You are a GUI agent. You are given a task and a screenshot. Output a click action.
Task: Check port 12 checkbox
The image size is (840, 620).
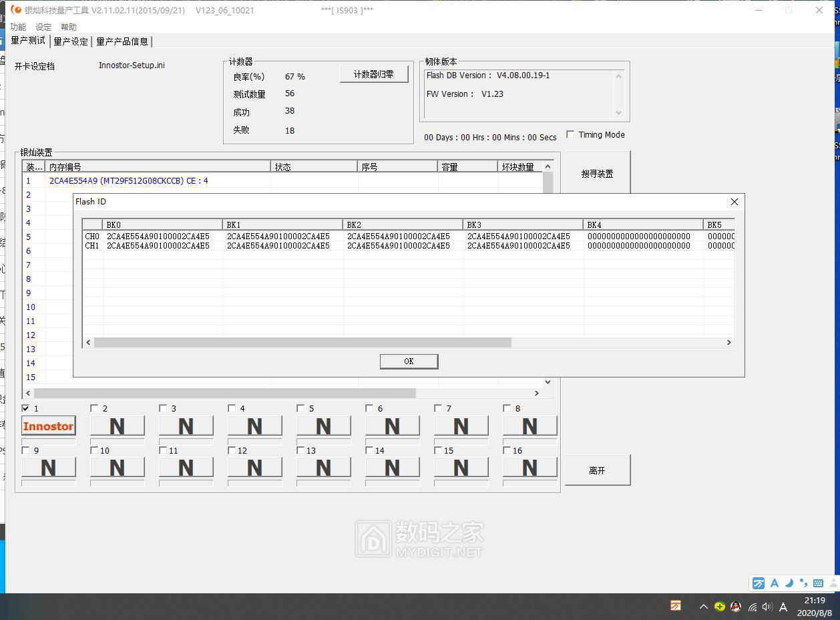coord(232,450)
